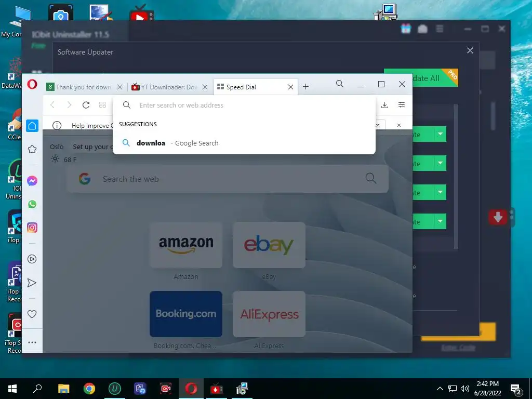Expand the fourth Update dropdown arrow in IObit
The width and height of the screenshot is (532, 399).
(x=440, y=221)
